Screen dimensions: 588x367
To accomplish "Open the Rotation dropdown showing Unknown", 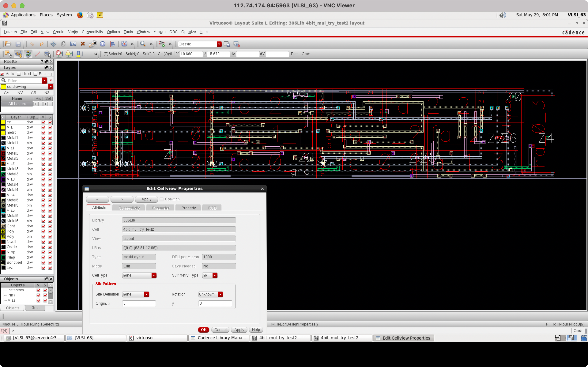I will pos(220,294).
